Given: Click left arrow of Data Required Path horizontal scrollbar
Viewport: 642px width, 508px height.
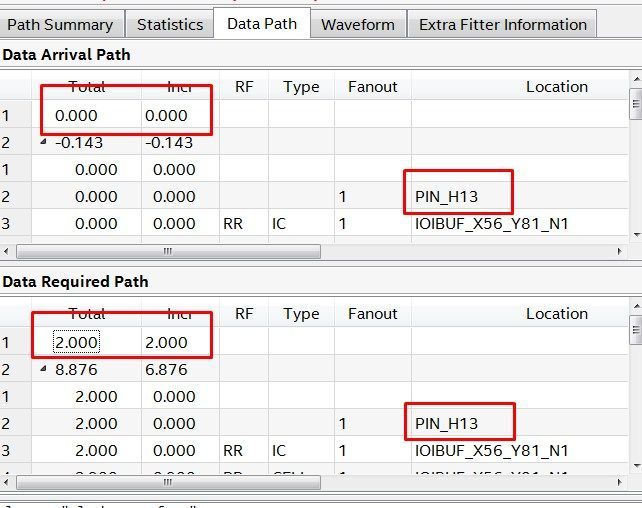Looking at the screenshot, I should click(x=8, y=483).
